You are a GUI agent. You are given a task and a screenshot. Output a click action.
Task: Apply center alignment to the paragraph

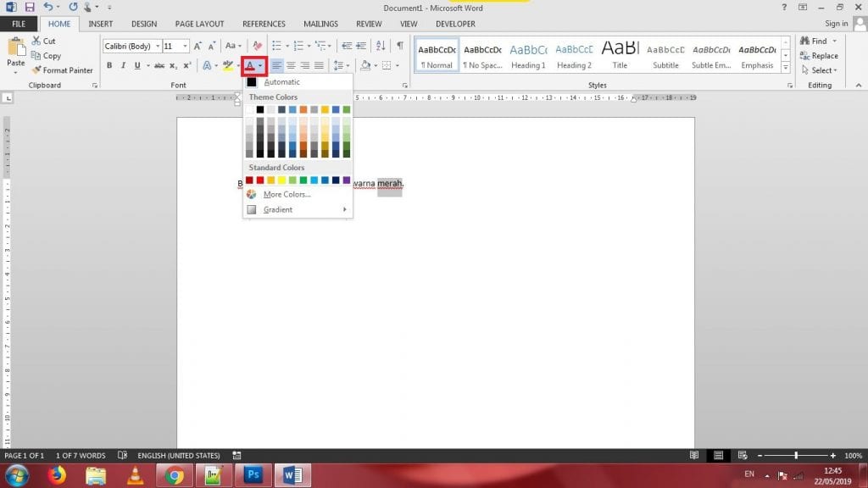pyautogui.click(x=291, y=65)
